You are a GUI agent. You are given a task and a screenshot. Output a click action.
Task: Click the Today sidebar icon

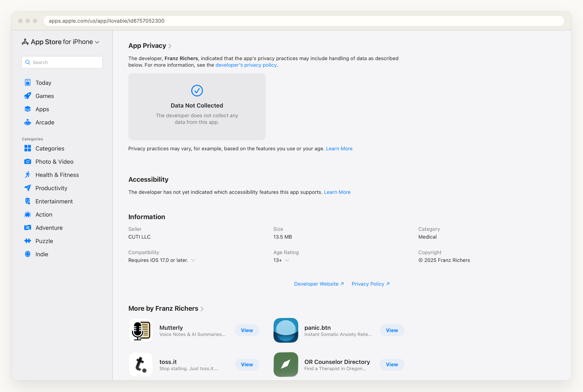28,82
